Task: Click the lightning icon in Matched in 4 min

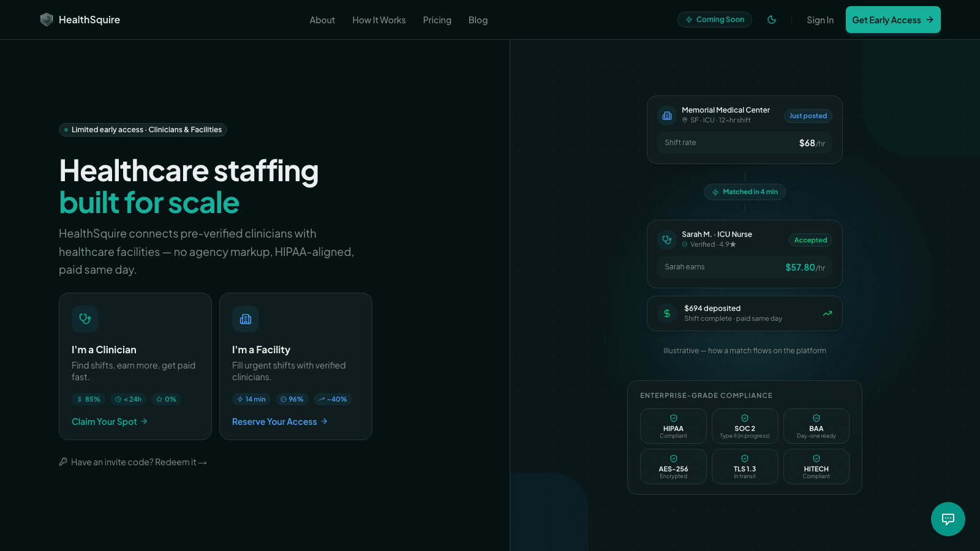Action: point(715,192)
